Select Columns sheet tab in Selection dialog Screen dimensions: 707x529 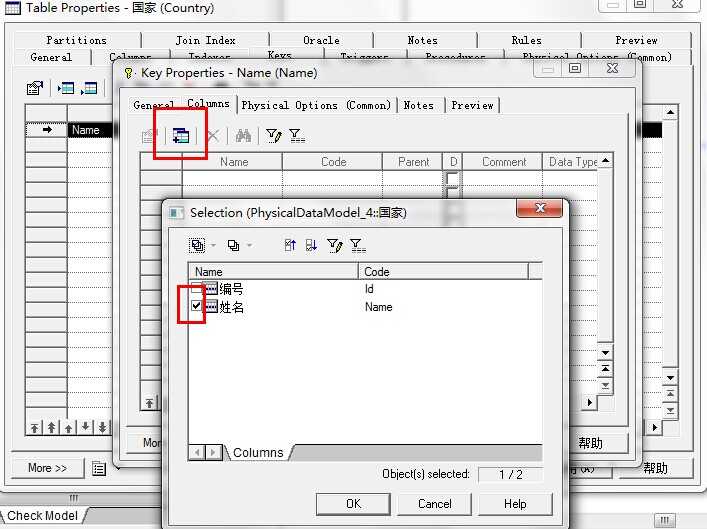[x=258, y=452]
